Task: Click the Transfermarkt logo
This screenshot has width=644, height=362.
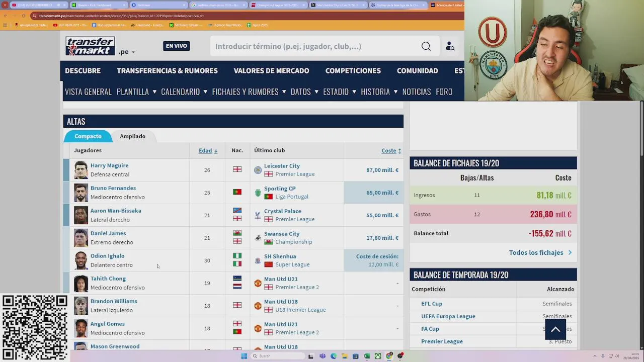Action: [90, 46]
